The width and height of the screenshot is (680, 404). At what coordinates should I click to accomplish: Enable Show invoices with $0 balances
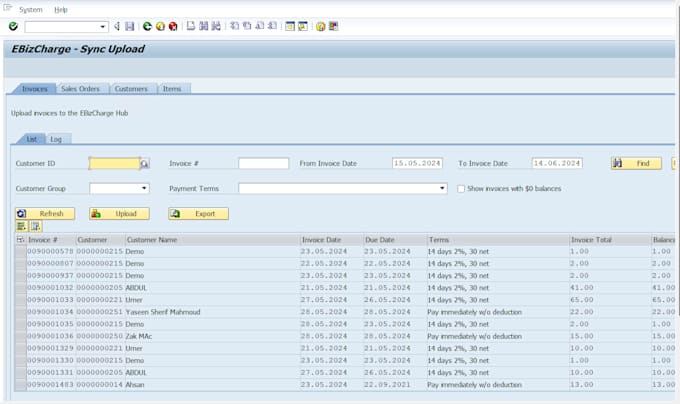pos(461,189)
